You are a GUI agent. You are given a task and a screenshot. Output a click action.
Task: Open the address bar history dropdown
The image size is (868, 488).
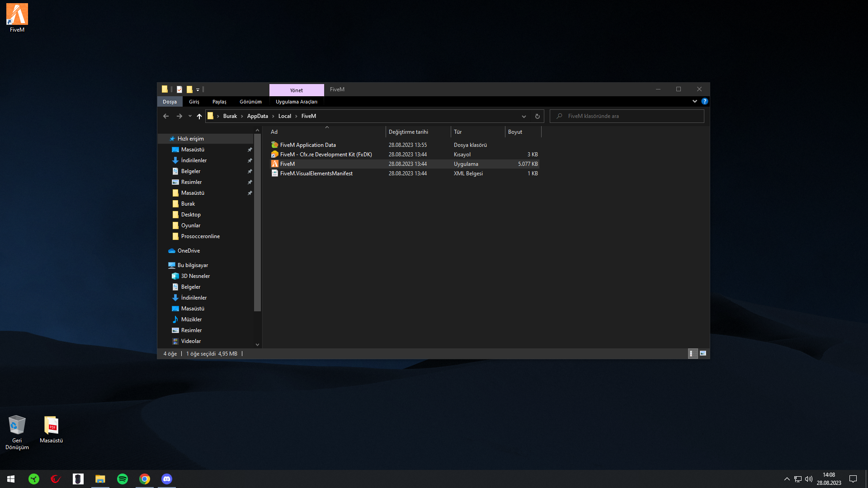[x=524, y=116]
